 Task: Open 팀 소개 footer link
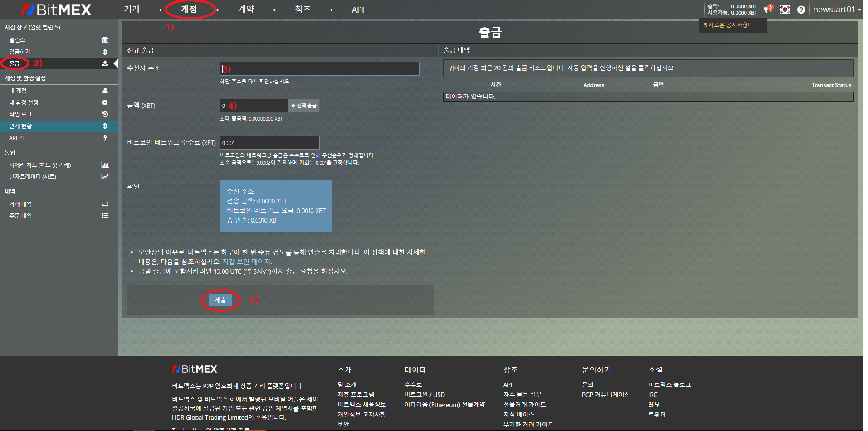point(347,385)
